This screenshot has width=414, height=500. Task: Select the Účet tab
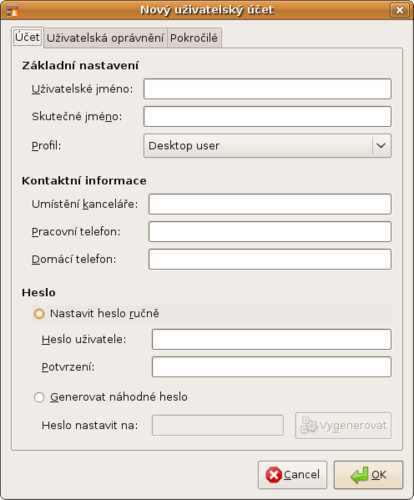pos(27,37)
